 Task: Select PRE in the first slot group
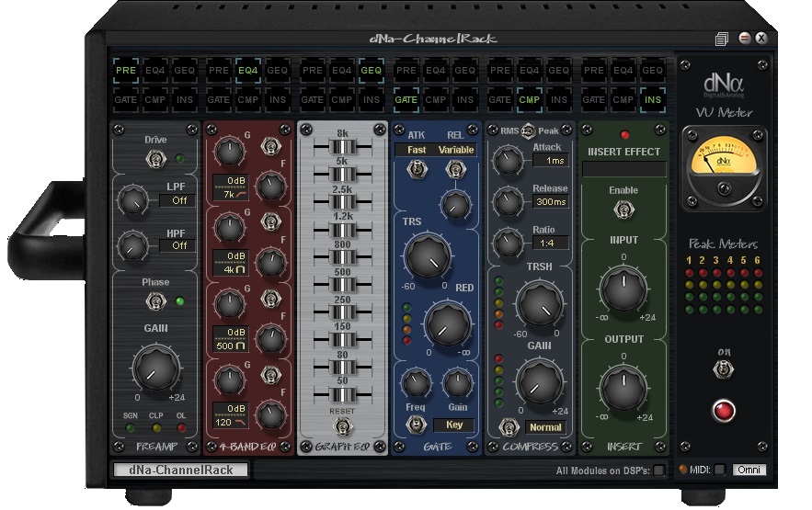[125, 71]
